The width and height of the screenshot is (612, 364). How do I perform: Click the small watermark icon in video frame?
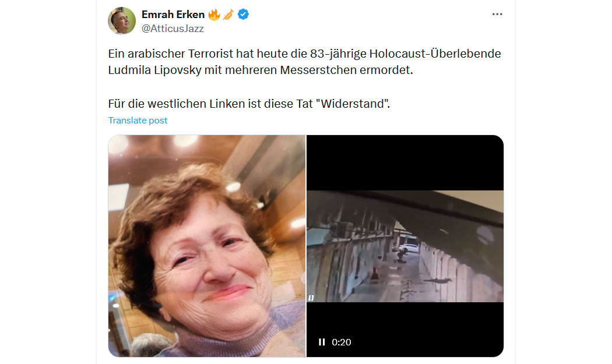(311, 298)
